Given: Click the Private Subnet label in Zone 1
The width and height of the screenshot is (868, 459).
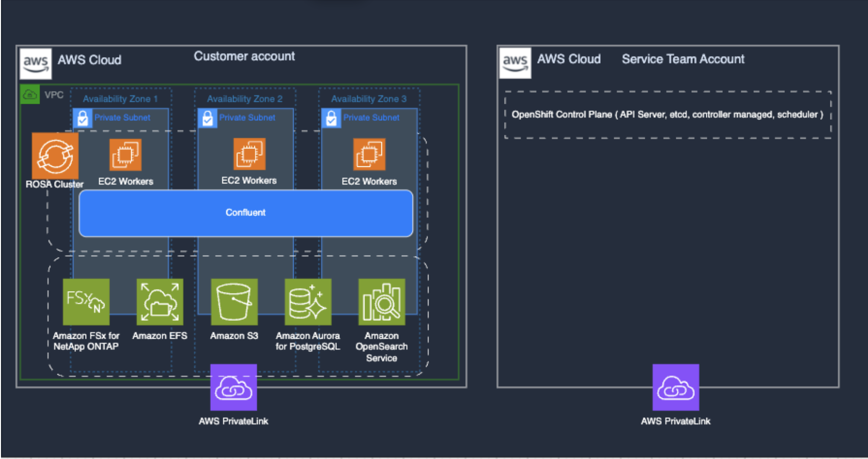Looking at the screenshot, I should tap(122, 117).
